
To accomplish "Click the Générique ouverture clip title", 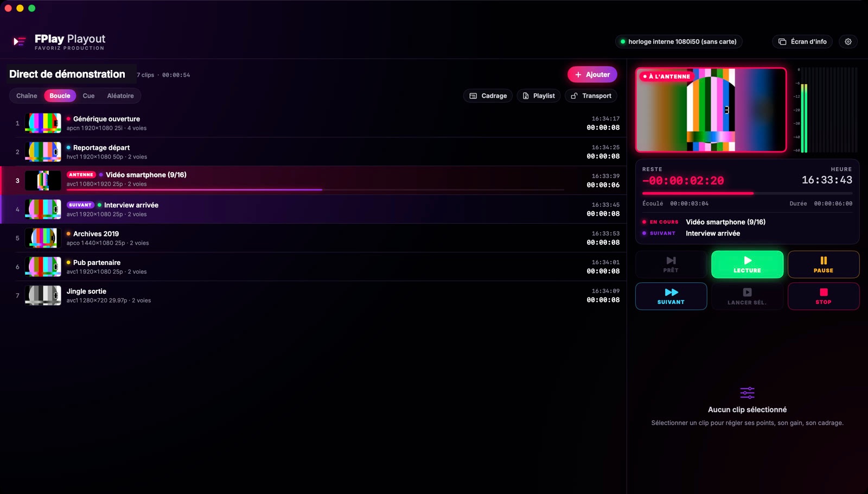I will tap(106, 119).
